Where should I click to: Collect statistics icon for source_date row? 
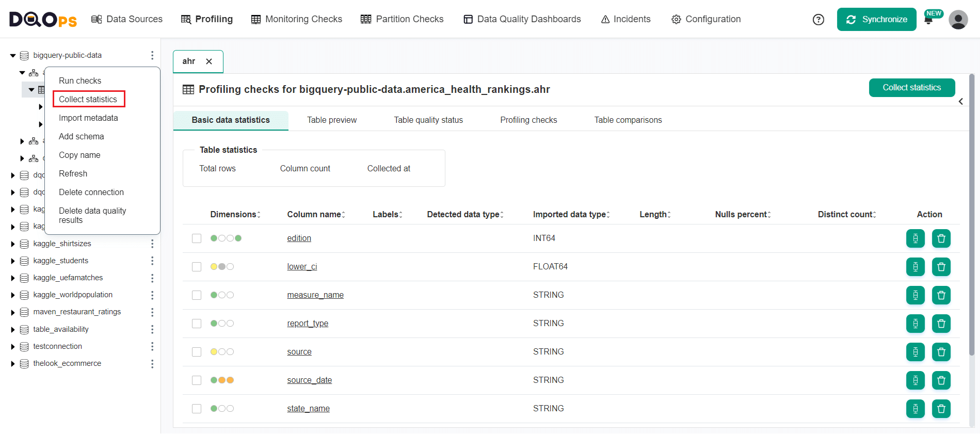coord(915,380)
